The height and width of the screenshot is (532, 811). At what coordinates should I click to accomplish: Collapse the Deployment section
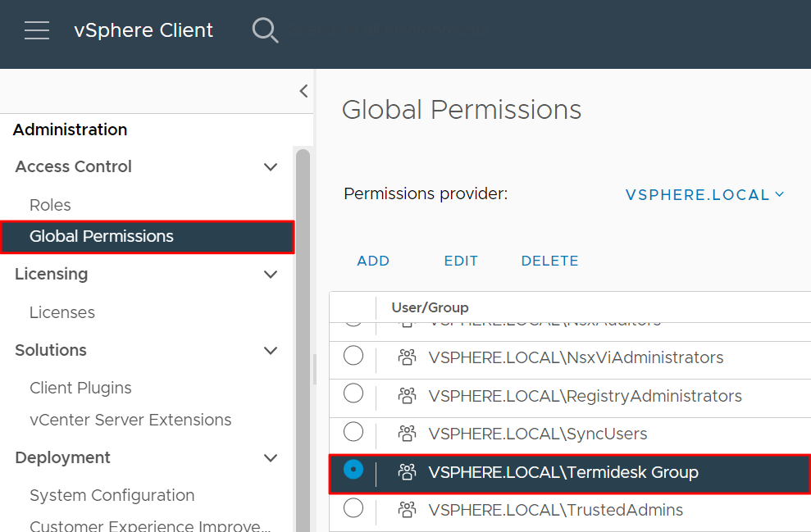coord(270,458)
